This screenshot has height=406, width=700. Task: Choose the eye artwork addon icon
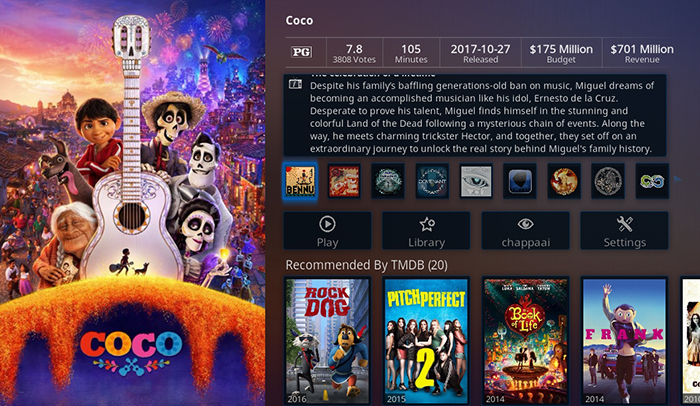(x=476, y=181)
